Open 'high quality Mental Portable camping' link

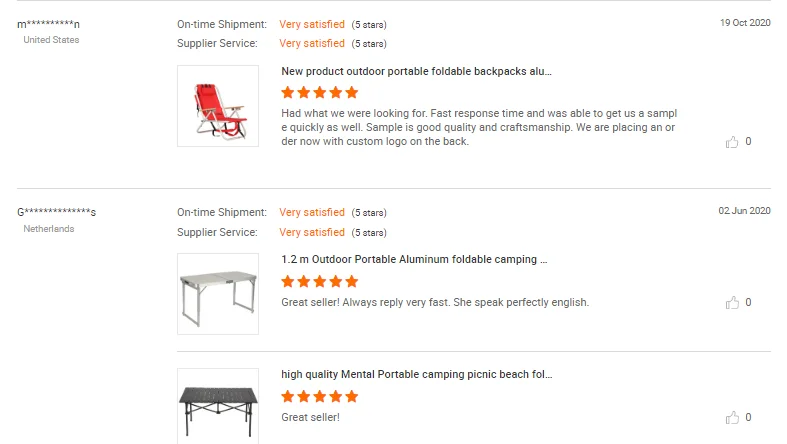coord(416,374)
